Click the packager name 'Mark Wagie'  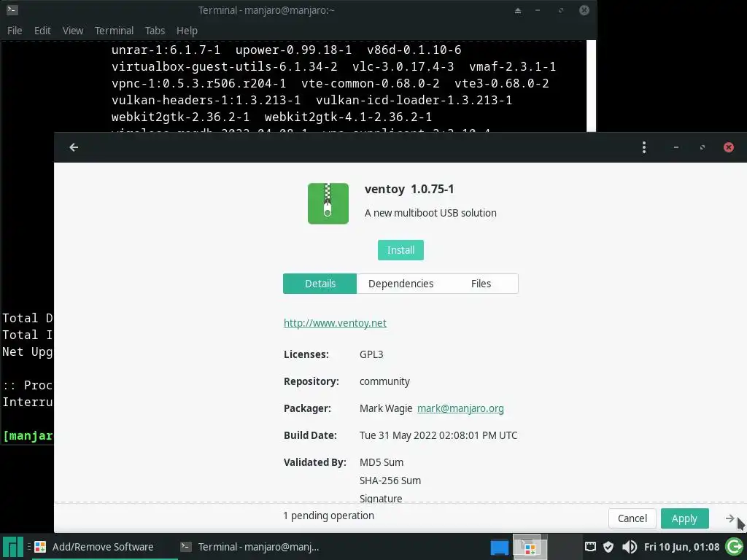[386, 408]
